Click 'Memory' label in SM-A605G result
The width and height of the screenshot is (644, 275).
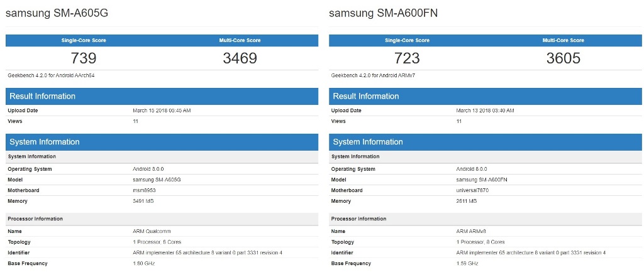[x=18, y=202]
